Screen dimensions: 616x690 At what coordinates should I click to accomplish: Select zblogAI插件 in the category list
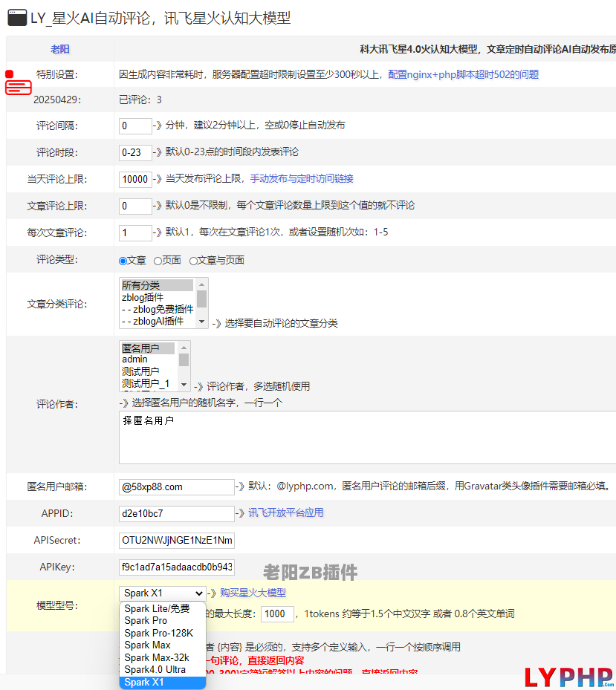[158, 321]
